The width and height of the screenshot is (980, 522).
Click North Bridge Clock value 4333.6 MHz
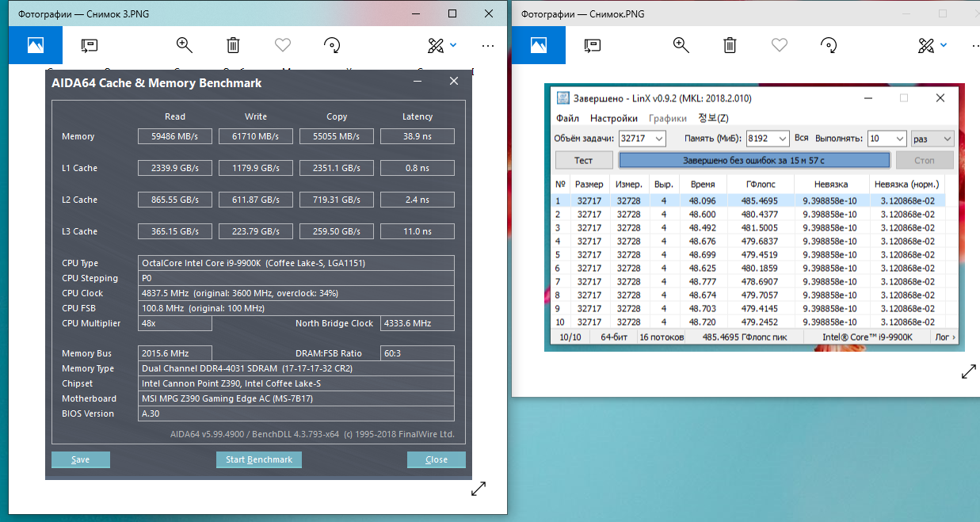(x=418, y=323)
